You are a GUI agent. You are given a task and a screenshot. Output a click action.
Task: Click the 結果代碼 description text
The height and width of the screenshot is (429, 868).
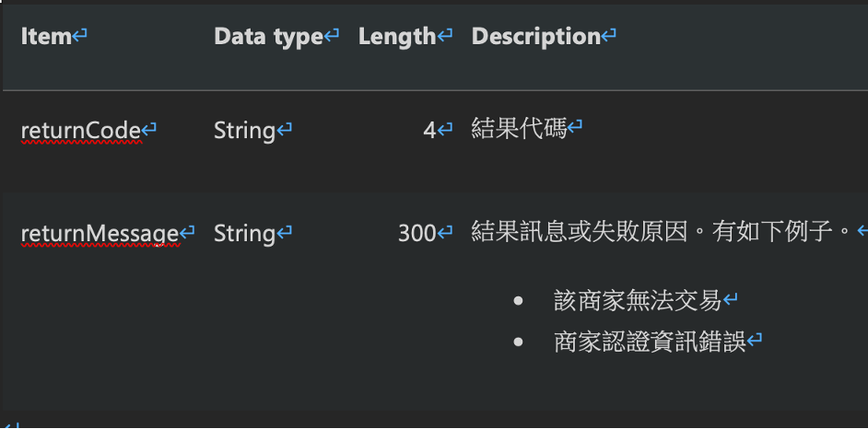pyautogui.click(x=520, y=130)
